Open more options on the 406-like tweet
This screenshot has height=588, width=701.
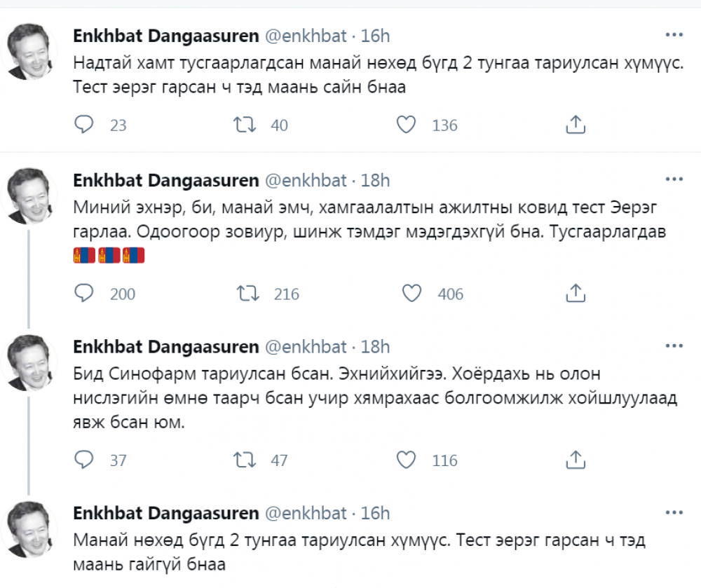pyautogui.click(x=674, y=180)
